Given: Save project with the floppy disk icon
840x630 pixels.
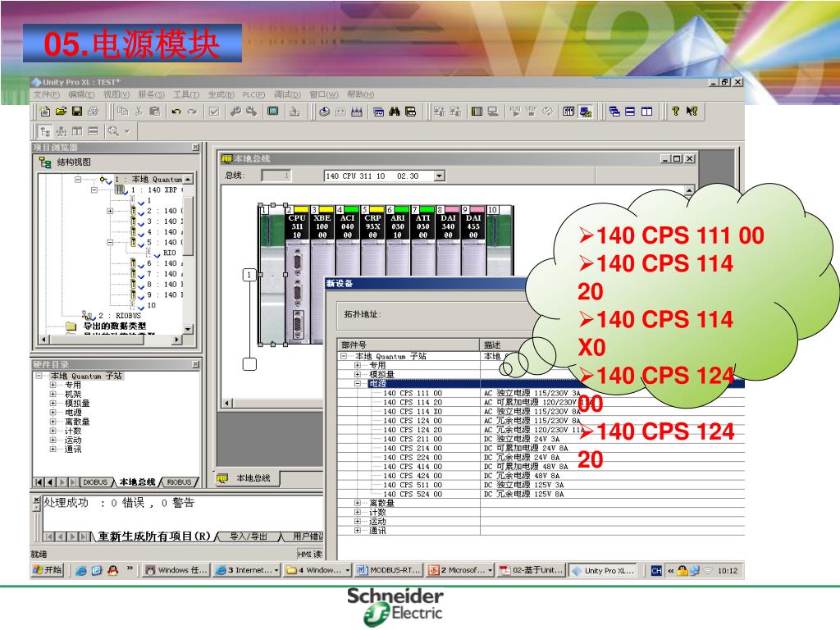Looking at the screenshot, I should [77, 112].
